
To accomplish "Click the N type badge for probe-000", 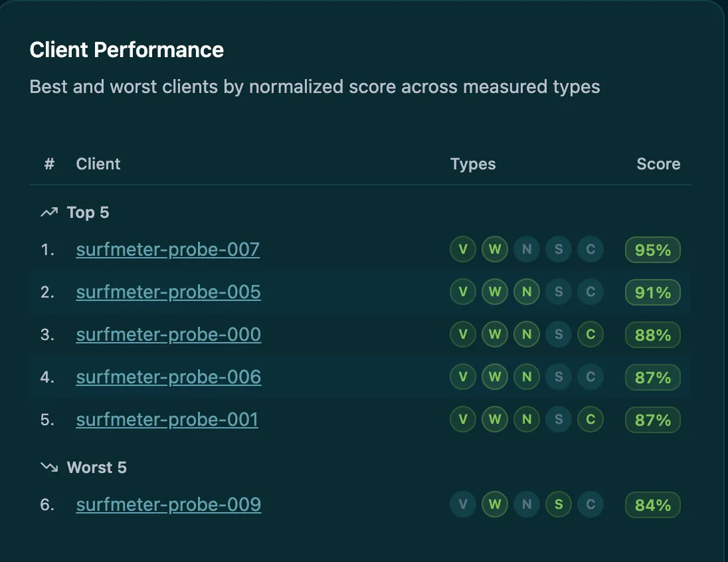I will [527, 334].
